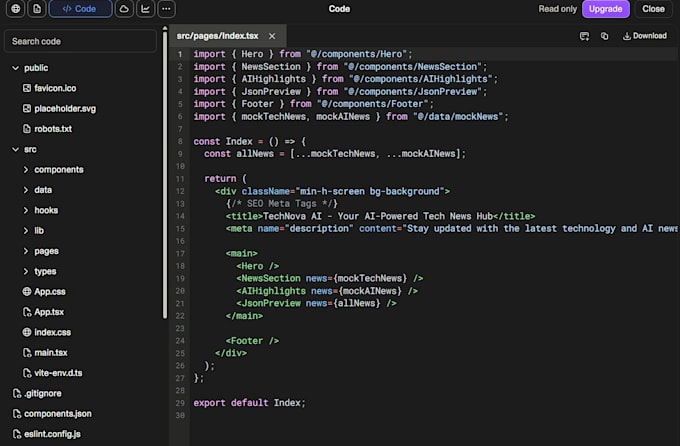Click the 'return (' code line
The height and width of the screenshot is (446, 680).
coord(225,179)
